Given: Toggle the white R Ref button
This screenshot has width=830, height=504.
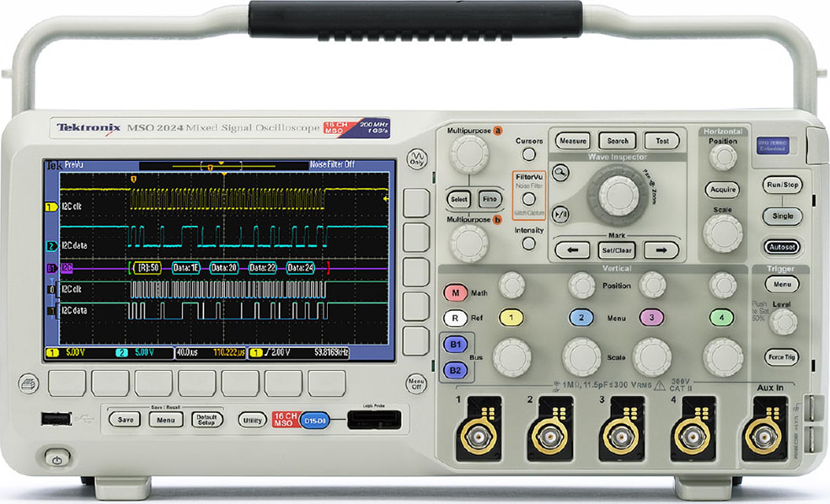Looking at the screenshot, I should [455, 319].
